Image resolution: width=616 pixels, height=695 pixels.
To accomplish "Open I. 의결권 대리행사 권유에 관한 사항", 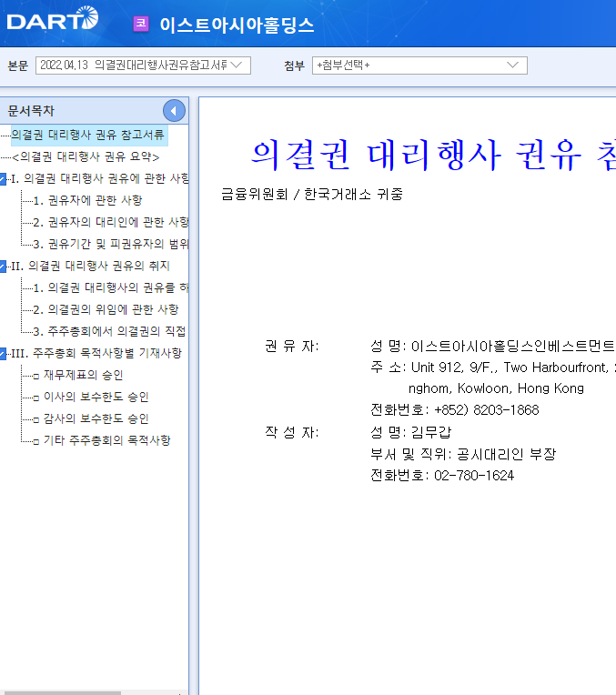I will click(100, 178).
